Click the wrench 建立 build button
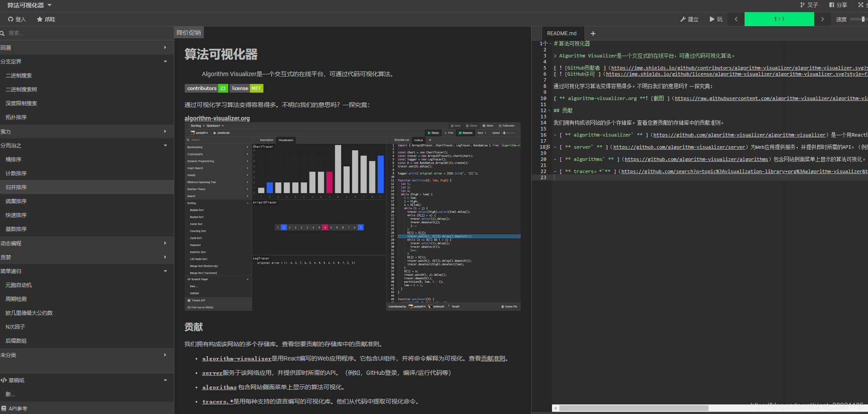This screenshot has width=868, height=414. click(x=689, y=19)
